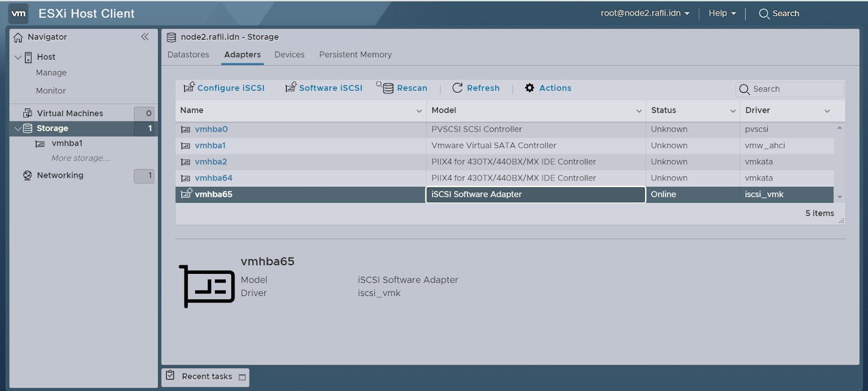Click the VMware vm logo icon
Image resolution: width=868 pixels, height=391 pixels.
pyautogui.click(x=18, y=14)
